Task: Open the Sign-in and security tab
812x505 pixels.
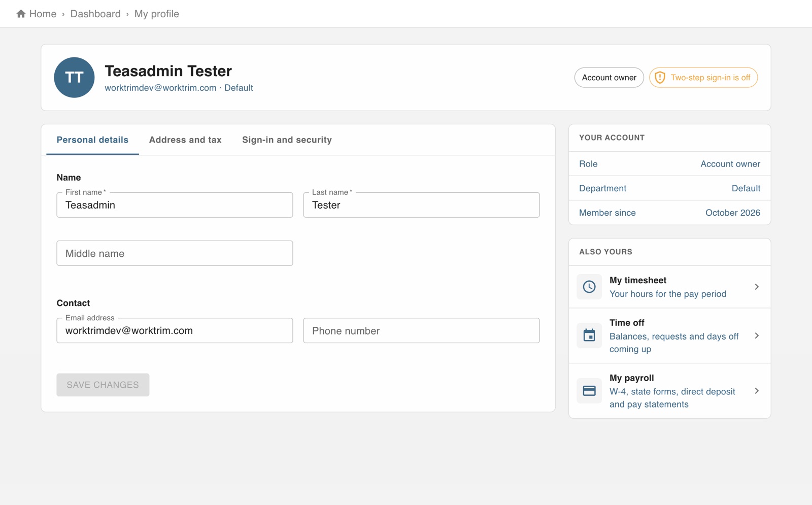Action: [x=287, y=140]
